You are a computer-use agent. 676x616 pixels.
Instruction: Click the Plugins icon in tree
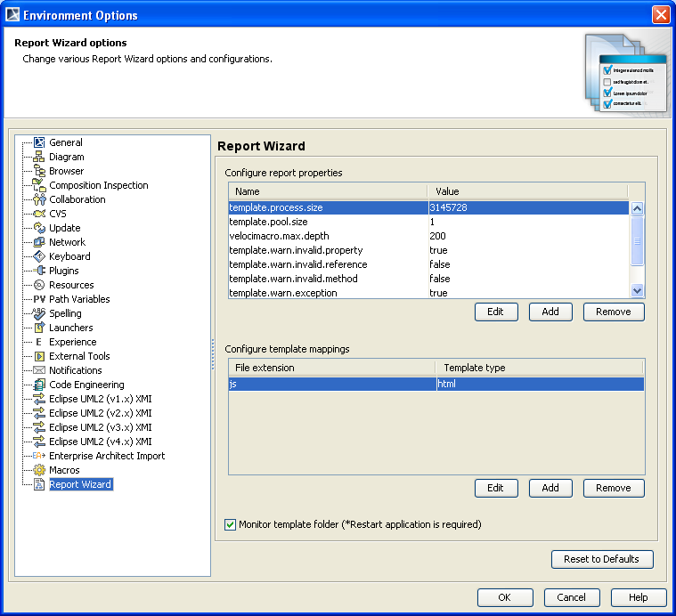(x=39, y=271)
